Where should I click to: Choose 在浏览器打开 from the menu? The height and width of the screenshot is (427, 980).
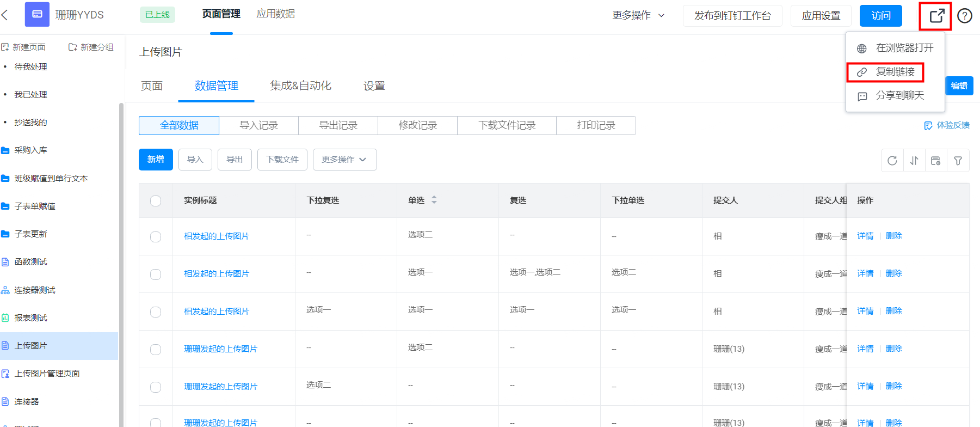pyautogui.click(x=895, y=48)
